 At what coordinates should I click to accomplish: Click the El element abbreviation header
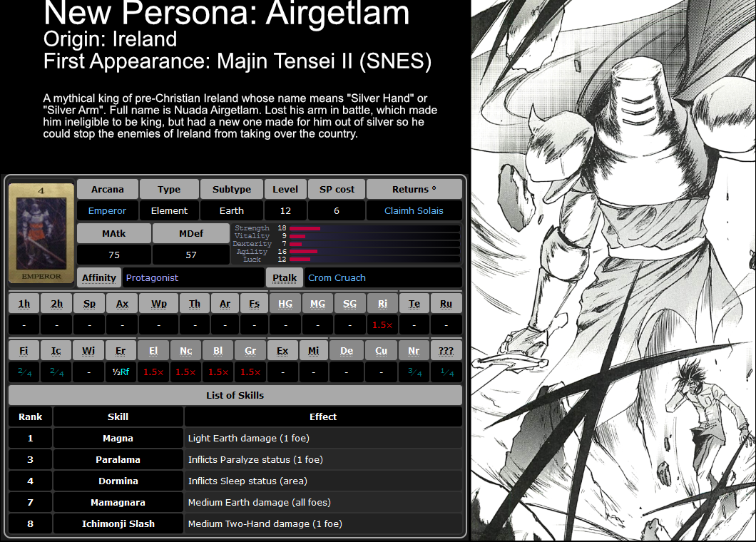pos(153,351)
